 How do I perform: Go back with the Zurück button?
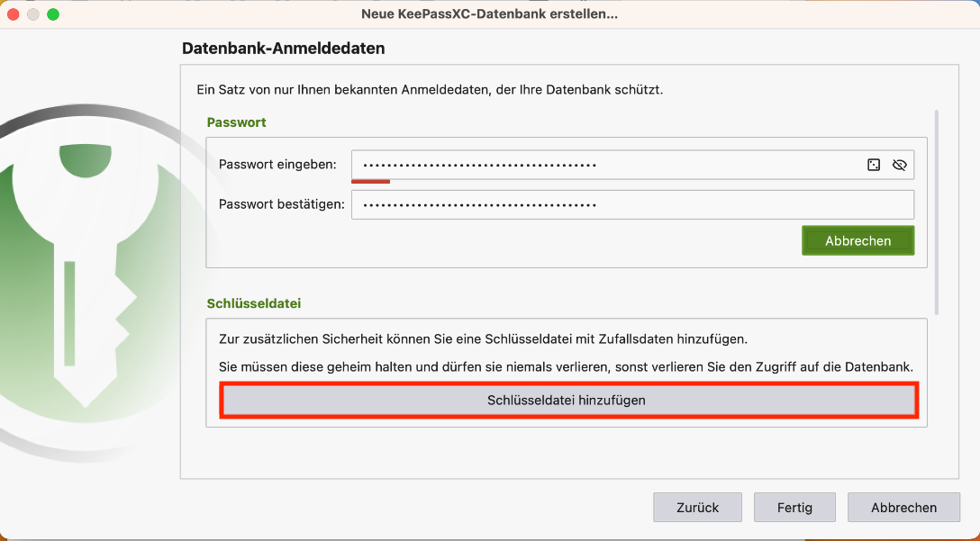pyautogui.click(x=697, y=508)
